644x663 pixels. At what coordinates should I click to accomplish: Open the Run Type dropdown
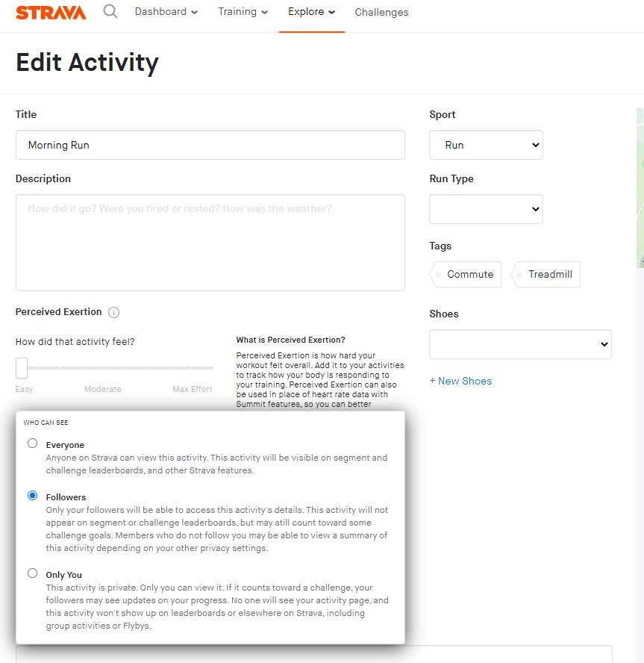486,209
